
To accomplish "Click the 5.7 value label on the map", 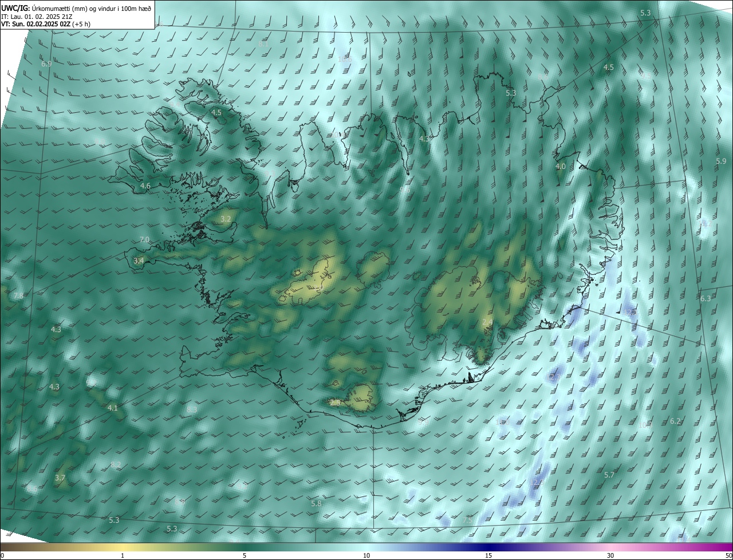I will tap(609, 475).
